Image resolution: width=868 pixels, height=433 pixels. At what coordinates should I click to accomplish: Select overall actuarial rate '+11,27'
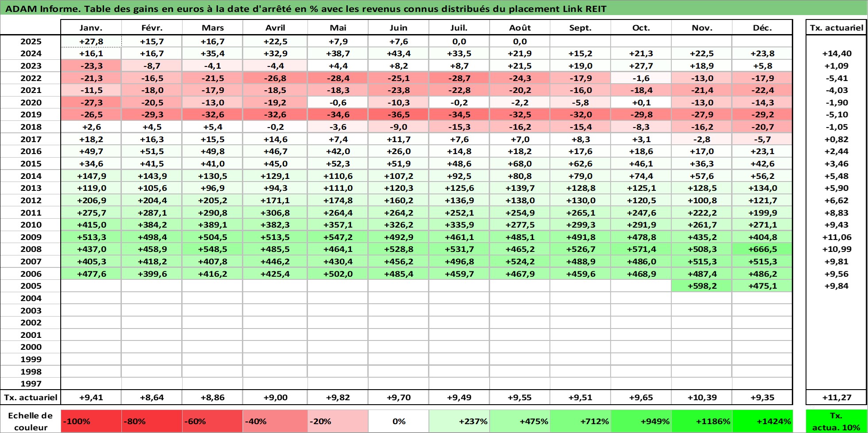coord(836,397)
